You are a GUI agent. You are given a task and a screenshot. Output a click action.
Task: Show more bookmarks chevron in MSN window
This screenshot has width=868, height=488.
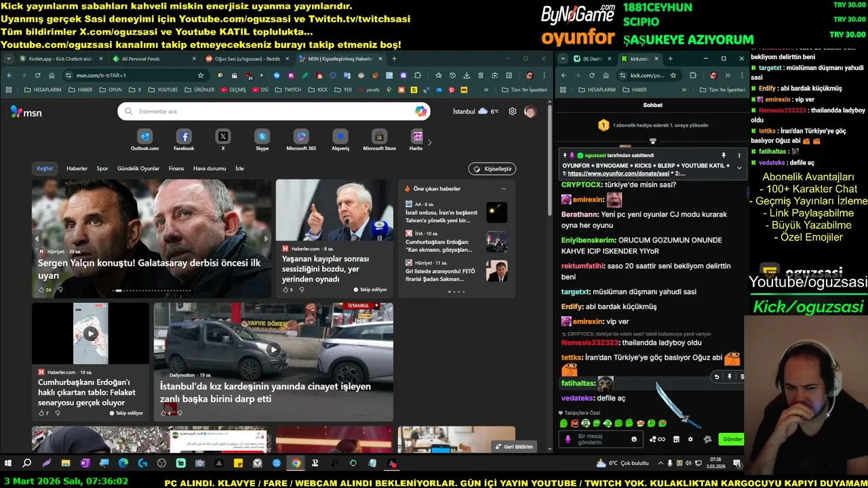[x=486, y=89]
